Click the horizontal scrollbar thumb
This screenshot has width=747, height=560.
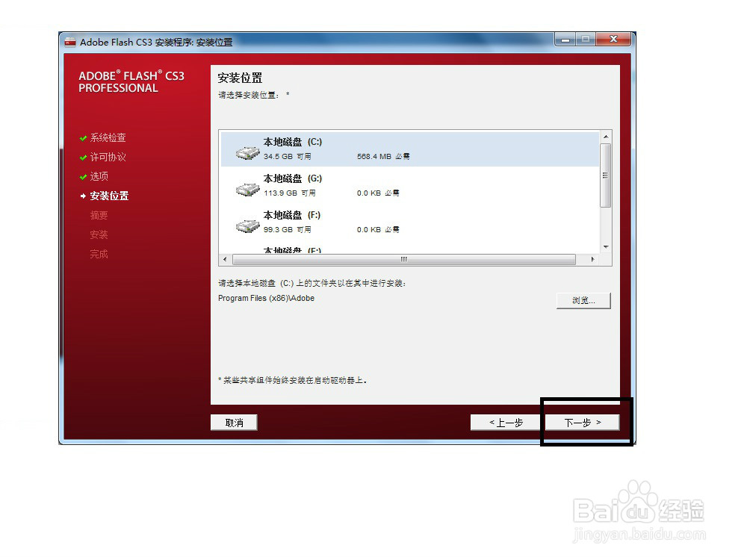(x=404, y=260)
